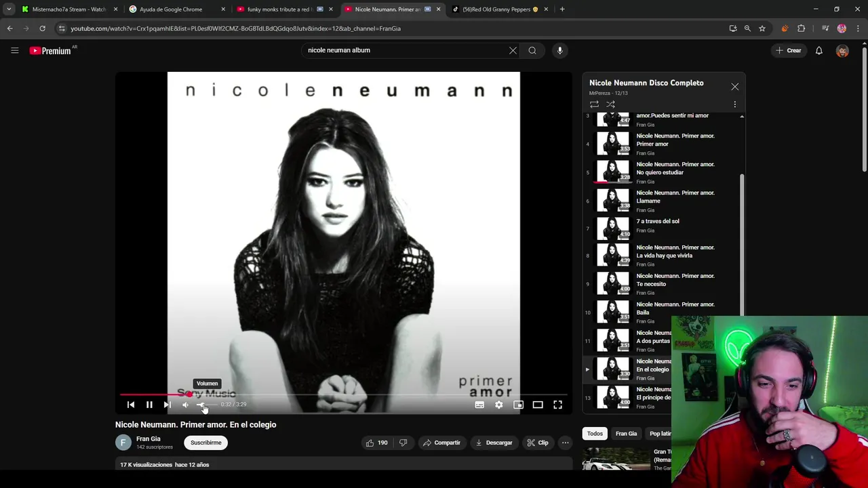Open the Fran Gia channel name link

[149, 439]
